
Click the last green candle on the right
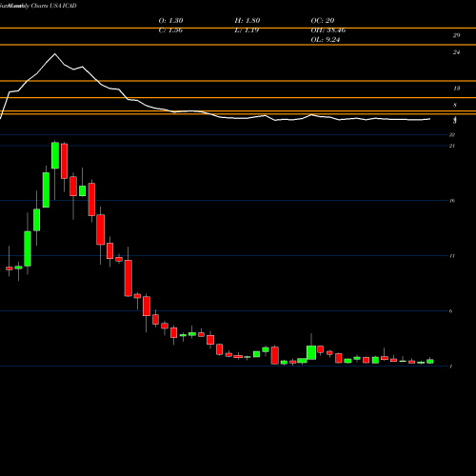430,361
